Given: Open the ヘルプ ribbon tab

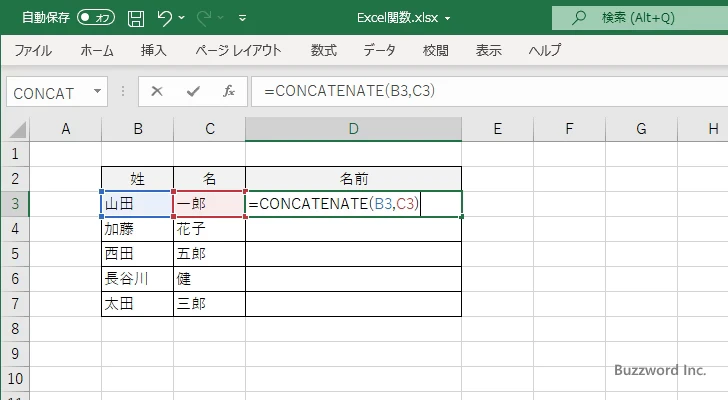Looking at the screenshot, I should tap(545, 50).
